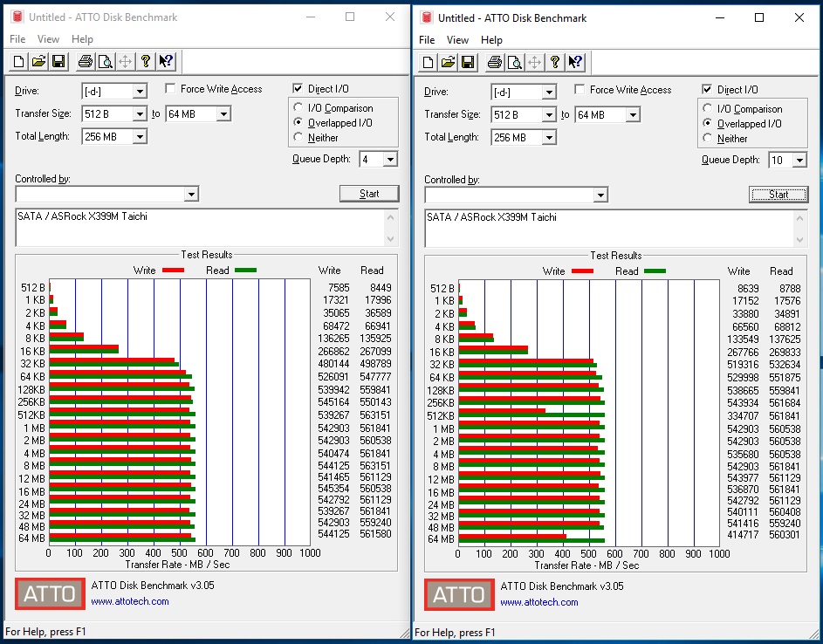Screen dimensions: 823x644
Task: Open Queue Depth 4 dropdown
Action: 390,160
